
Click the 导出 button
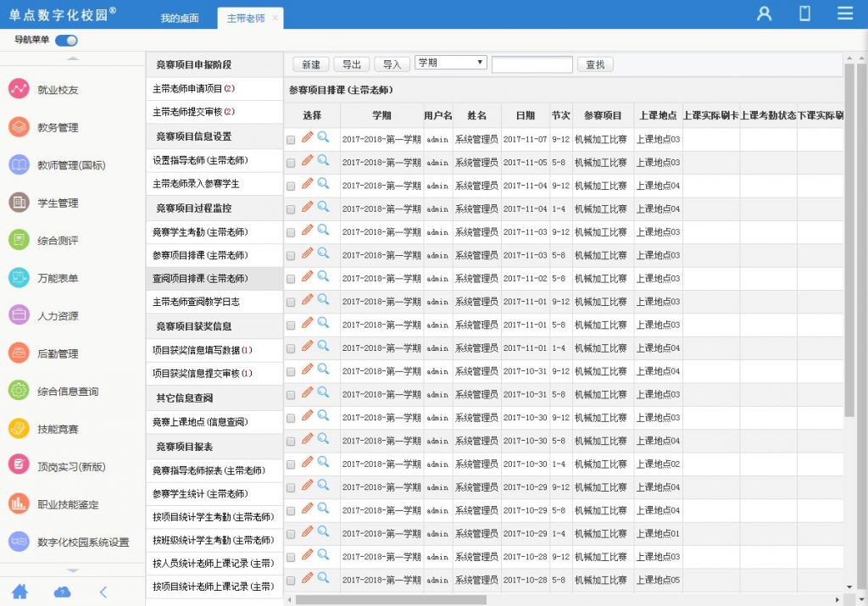(352, 64)
